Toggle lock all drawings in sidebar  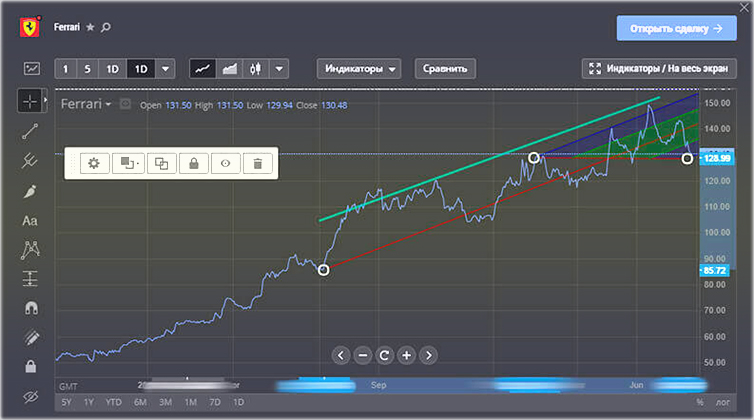31,367
